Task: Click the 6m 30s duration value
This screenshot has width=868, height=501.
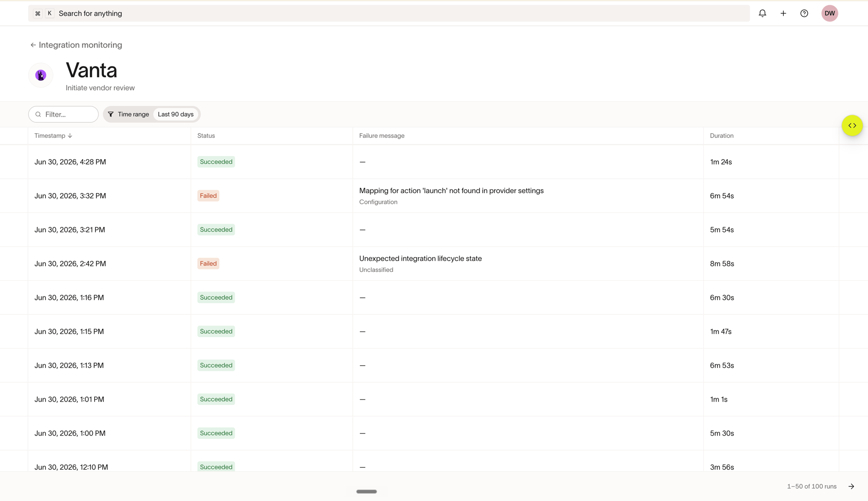Action: [722, 298]
